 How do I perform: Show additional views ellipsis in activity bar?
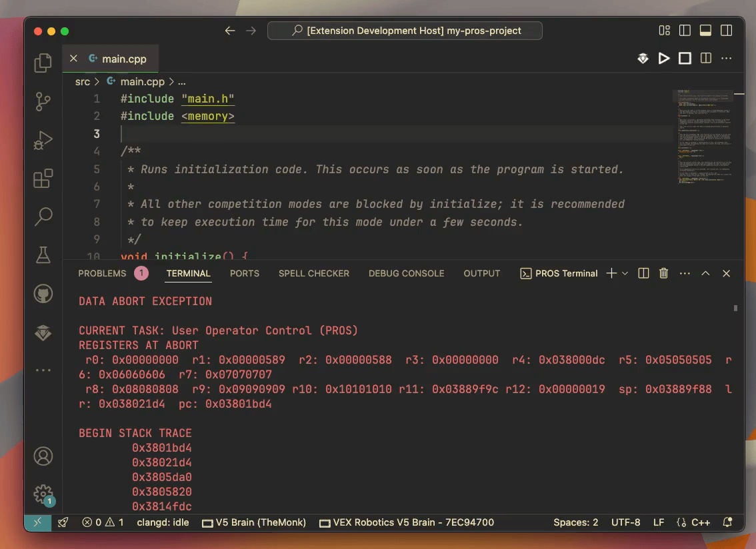(43, 370)
